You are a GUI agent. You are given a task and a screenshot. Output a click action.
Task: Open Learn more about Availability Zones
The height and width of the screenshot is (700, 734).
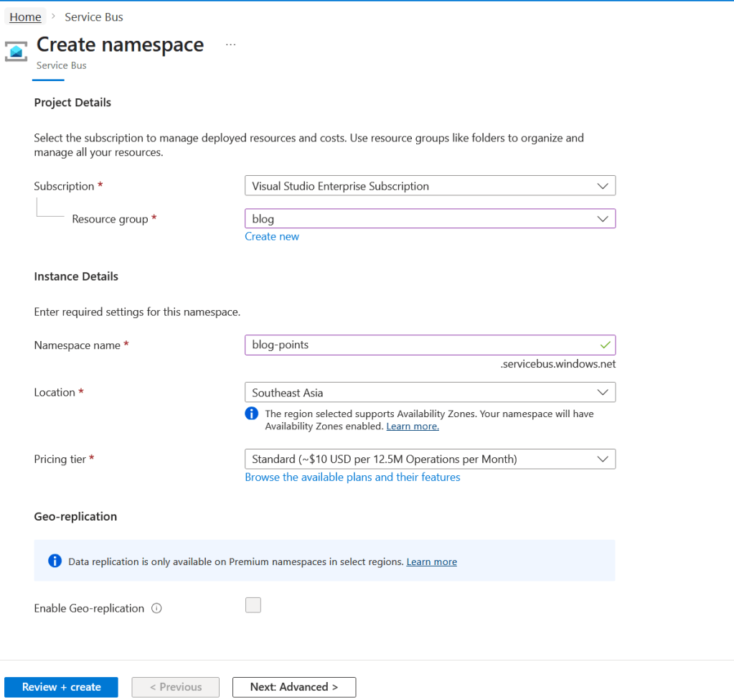413,426
